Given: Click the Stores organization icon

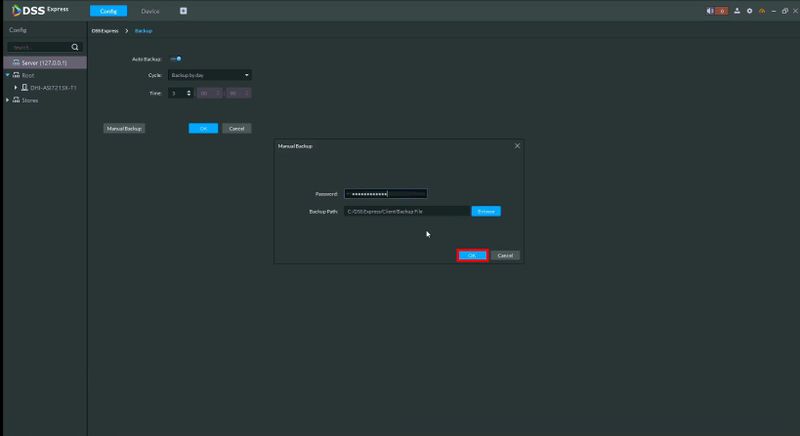Looking at the screenshot, I should (16, 100).
